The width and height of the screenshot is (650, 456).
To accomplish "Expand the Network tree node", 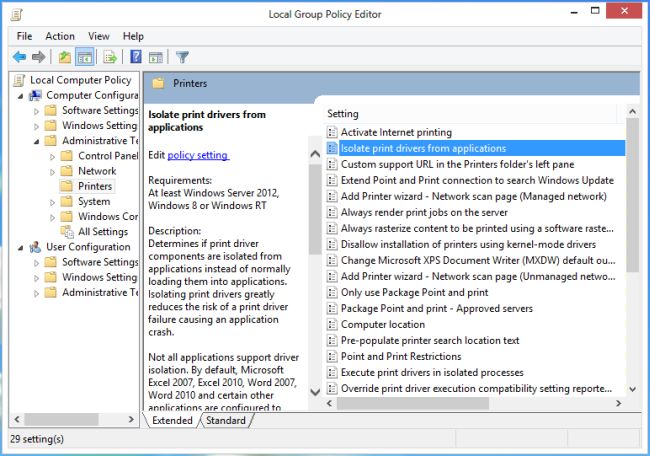I will pyautogui.click(x=52, y=172).
